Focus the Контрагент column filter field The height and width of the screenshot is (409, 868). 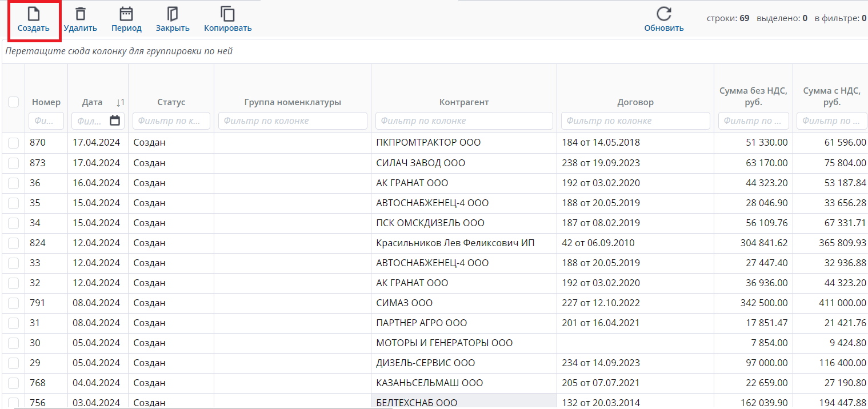[x=463, y=121]
